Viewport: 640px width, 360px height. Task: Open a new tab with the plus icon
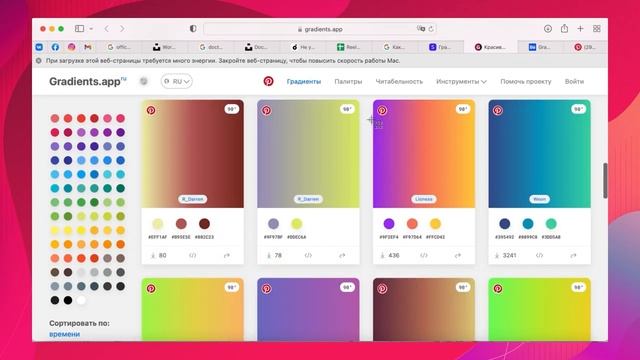click(580, 29)
